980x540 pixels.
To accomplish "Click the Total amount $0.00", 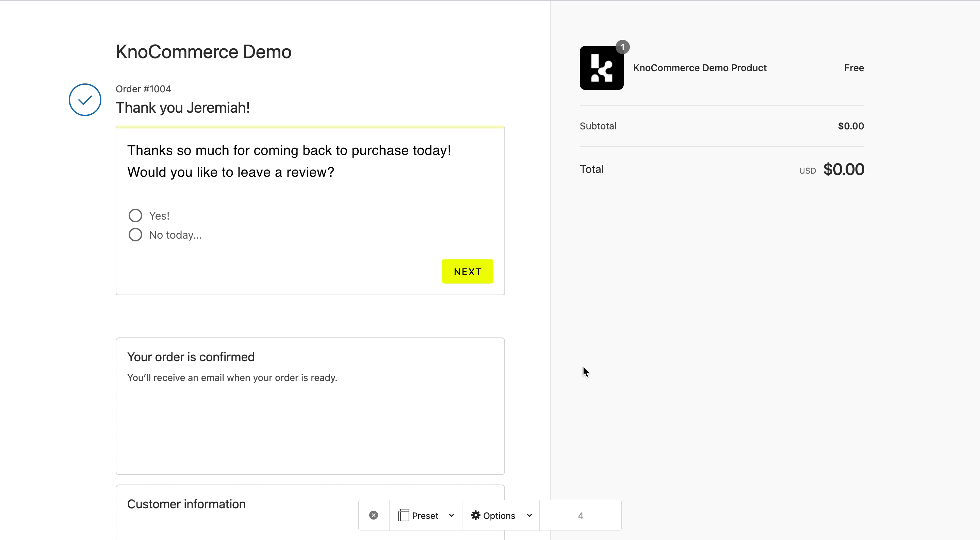I will click(844, 169).
